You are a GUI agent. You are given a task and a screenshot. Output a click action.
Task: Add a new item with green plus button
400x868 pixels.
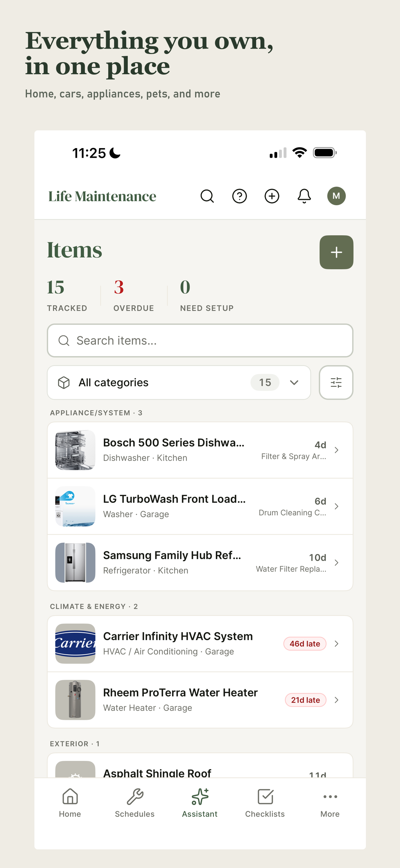(x=336, y=252)
